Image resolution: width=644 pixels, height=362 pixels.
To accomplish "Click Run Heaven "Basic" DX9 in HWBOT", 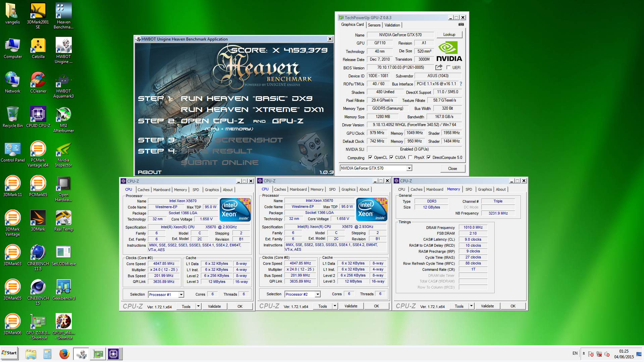I will [x=247, y=99].
